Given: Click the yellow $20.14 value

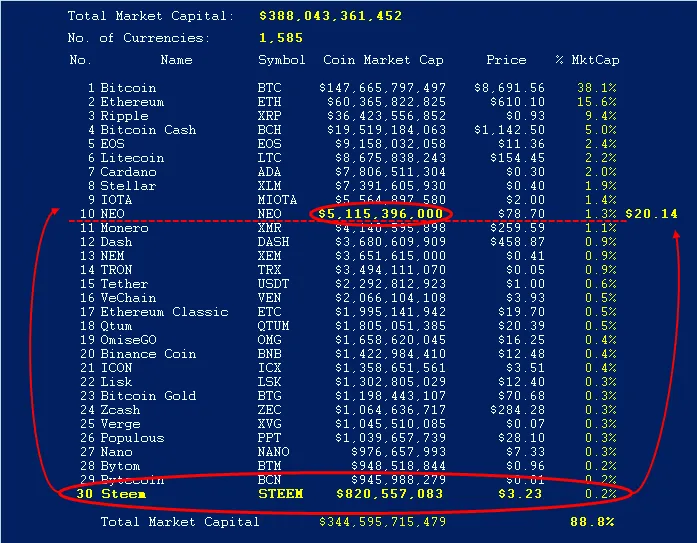Looking at the screenshot, I should pyautogui.click(x=651, y=214).
